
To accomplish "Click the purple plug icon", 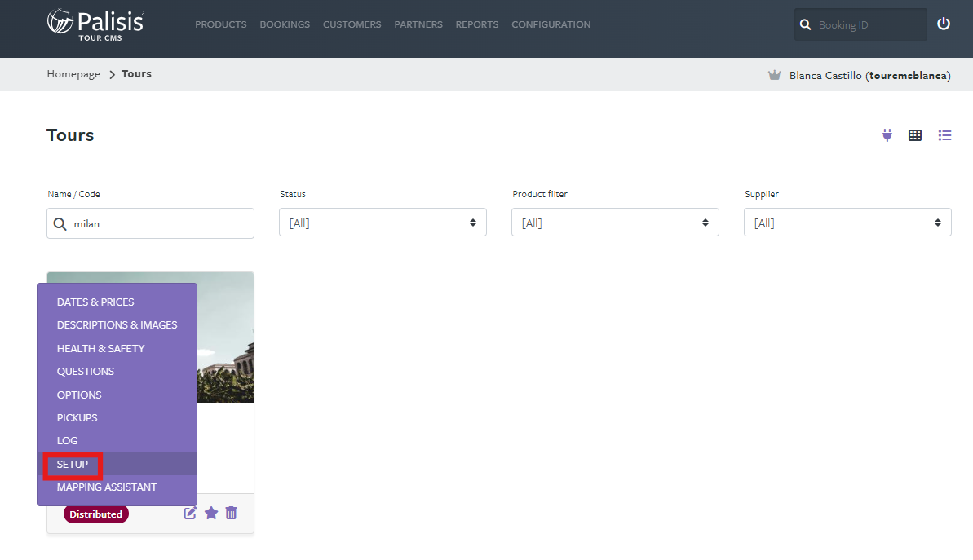I will tap(887, 135).
